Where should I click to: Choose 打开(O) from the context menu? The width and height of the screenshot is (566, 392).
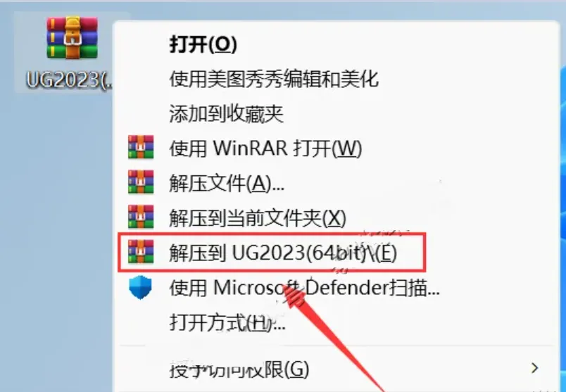203,44
